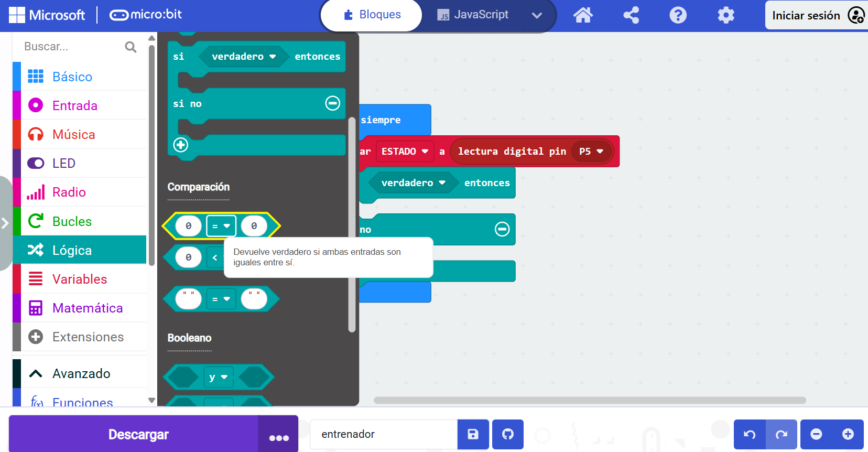Zoom in the workspace
Image resolution: width=868 pixels, height=452 pixels.
pyautogui.click(x=848, y=434)
